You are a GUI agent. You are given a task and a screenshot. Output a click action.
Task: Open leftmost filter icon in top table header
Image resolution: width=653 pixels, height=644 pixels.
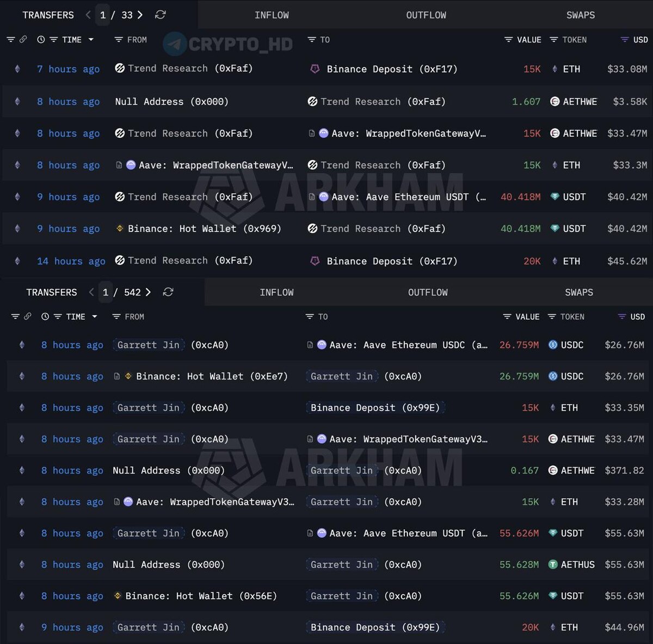tap(10, 40)
